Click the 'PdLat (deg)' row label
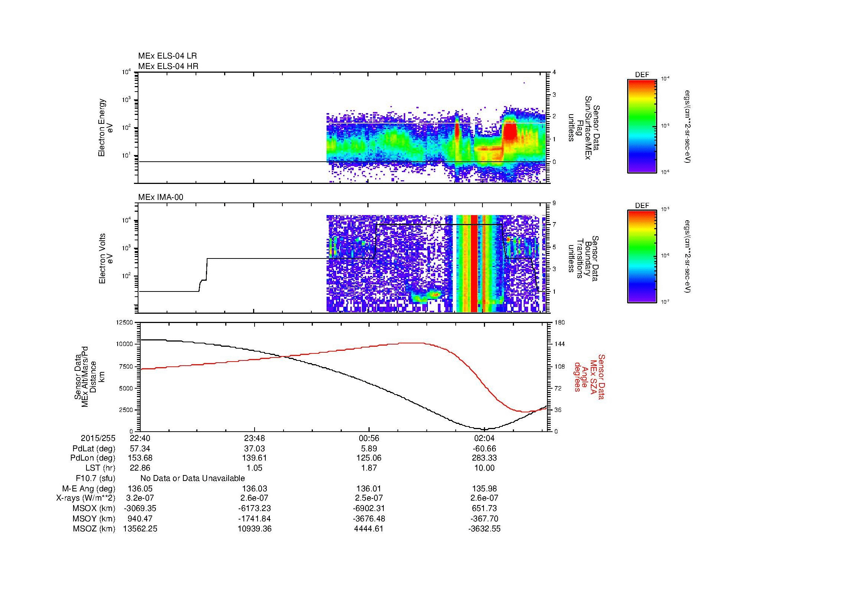 tap(94, 449)
